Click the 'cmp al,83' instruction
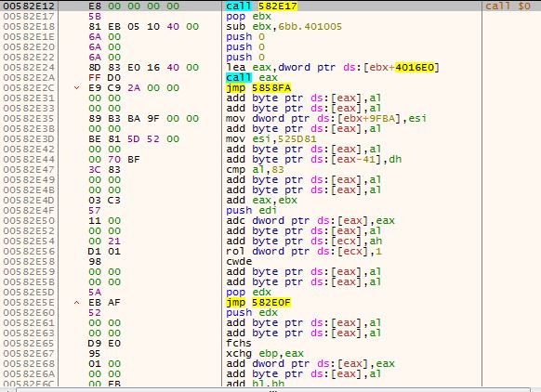The width and height of the screenshot is (541, 392). (255, 170)
